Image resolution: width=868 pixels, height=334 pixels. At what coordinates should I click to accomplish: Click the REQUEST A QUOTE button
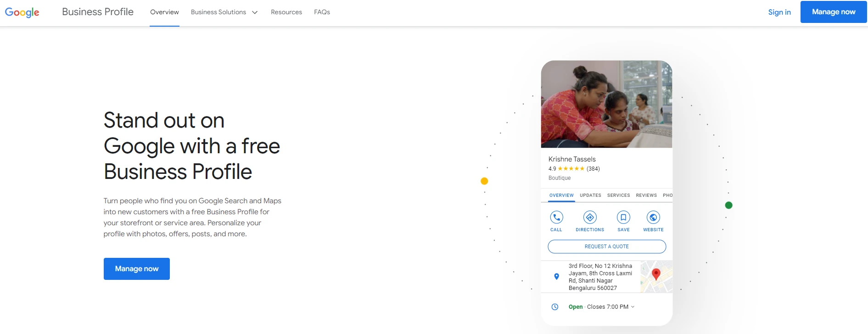607,246
